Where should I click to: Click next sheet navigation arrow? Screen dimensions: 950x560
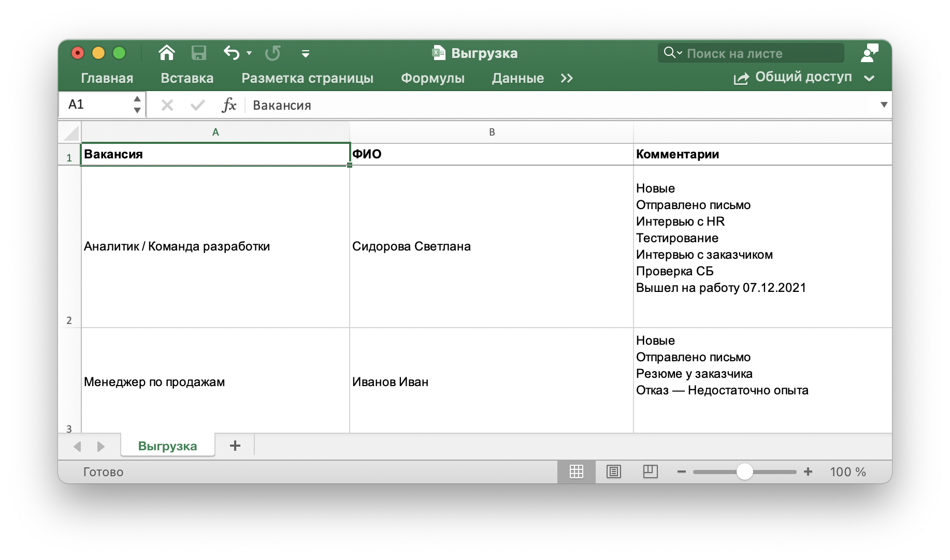[x=100, y=446]
